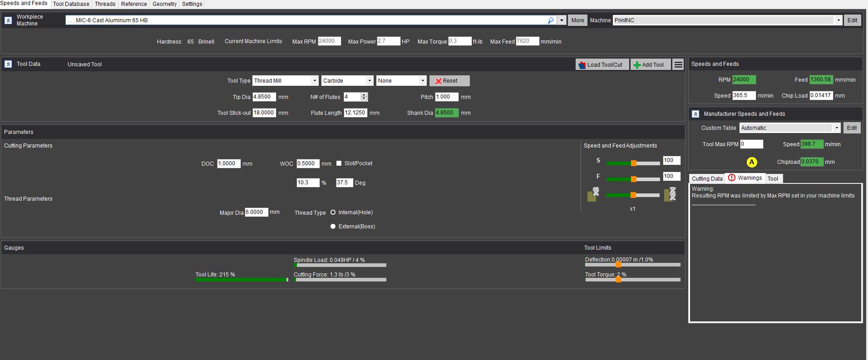This screenshot has width=868, height=360.
Task: Collapse Manufacturer Speeds and Feeds panel
Action: (695, 114)
